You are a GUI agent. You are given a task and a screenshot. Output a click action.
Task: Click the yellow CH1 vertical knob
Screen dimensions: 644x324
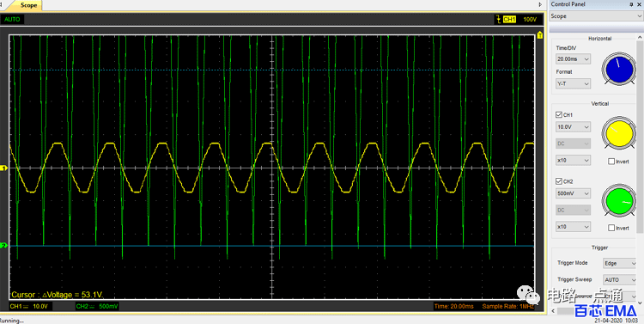click(x=619, y=133)
